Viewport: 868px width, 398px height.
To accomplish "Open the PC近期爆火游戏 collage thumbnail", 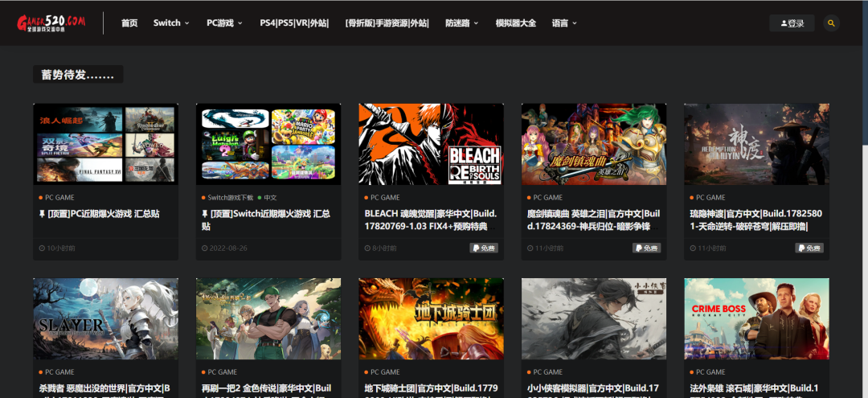I will 106,144.
